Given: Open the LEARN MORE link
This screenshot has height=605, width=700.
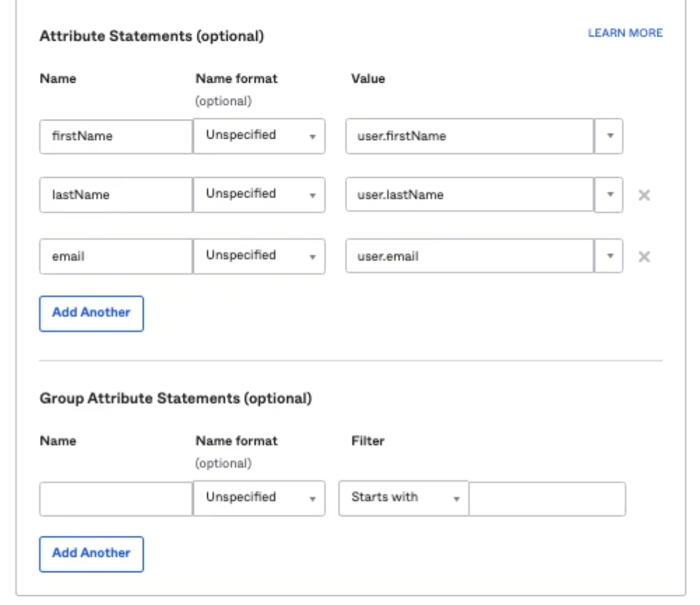Looking at the screenshot, I should pyautogui.click(x=625, y=33).
